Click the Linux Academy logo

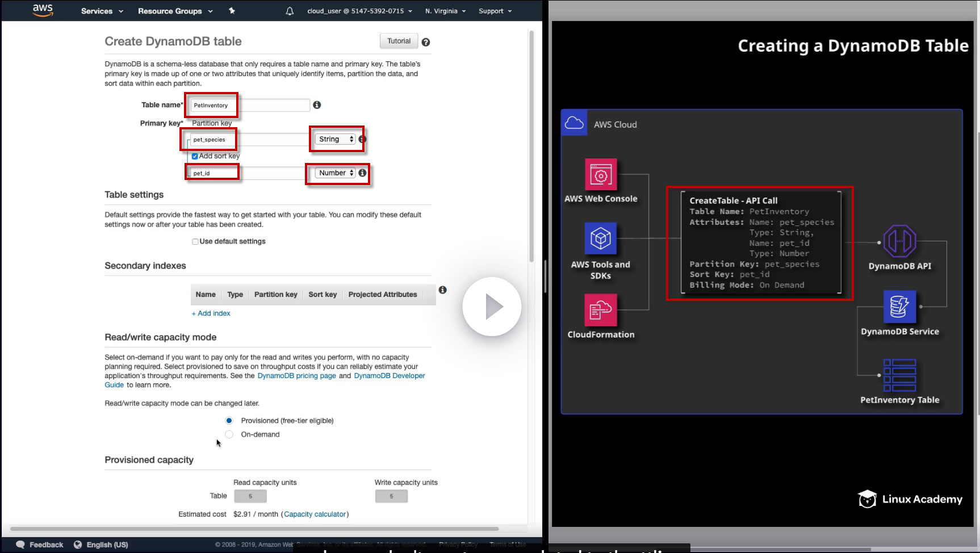click(x=910, y=499)
